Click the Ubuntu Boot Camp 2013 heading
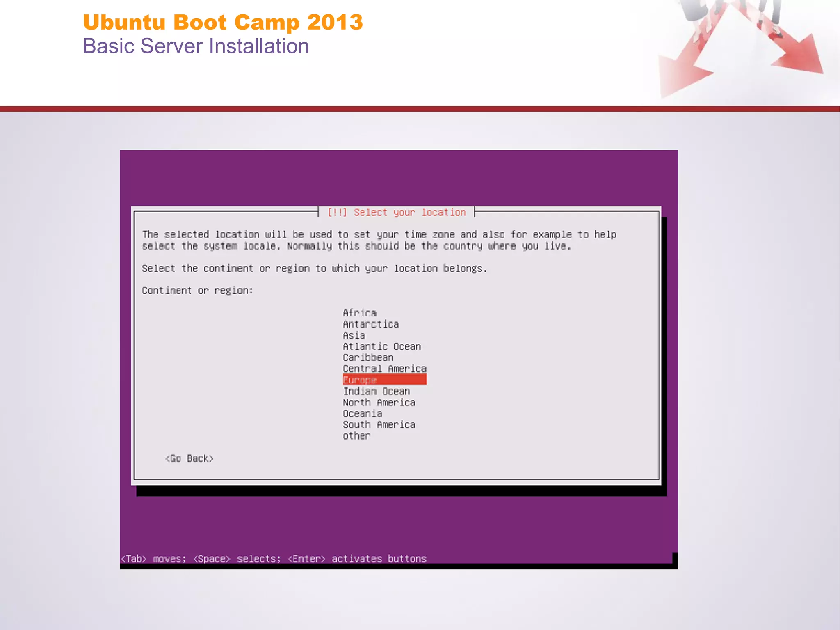The width and height of the screenshot is (840, 630). (x=223, y=22)
